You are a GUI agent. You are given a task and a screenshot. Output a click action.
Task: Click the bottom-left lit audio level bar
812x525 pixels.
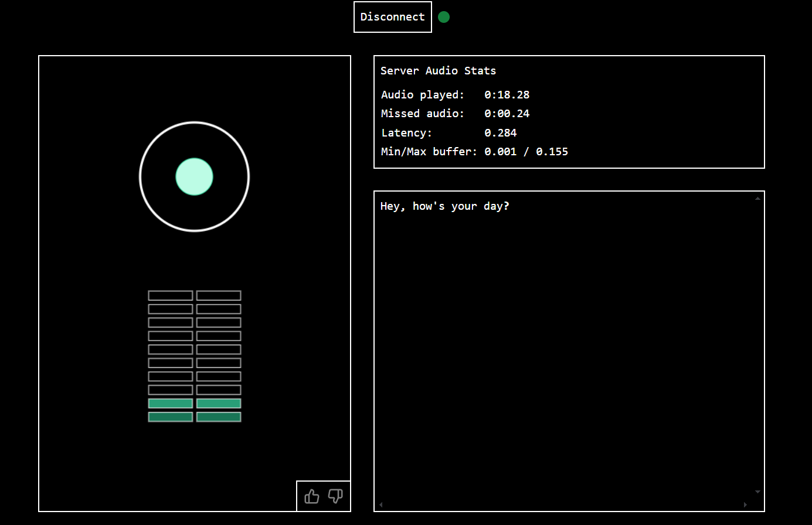[x=171, y=417]
